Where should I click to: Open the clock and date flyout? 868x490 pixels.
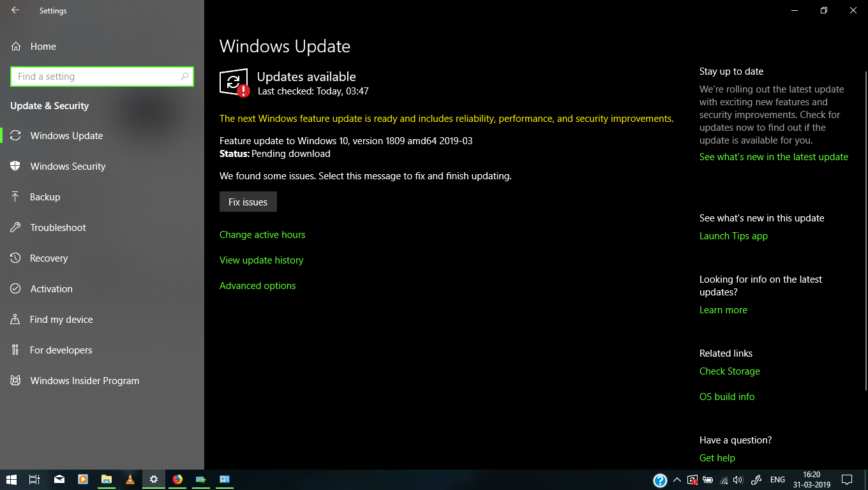812,480
